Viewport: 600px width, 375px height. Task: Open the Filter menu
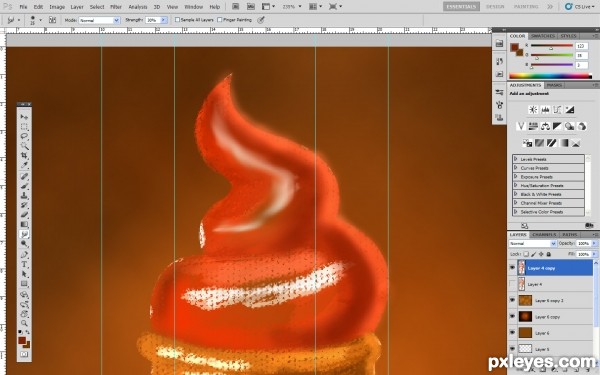(x=116, y=7)
